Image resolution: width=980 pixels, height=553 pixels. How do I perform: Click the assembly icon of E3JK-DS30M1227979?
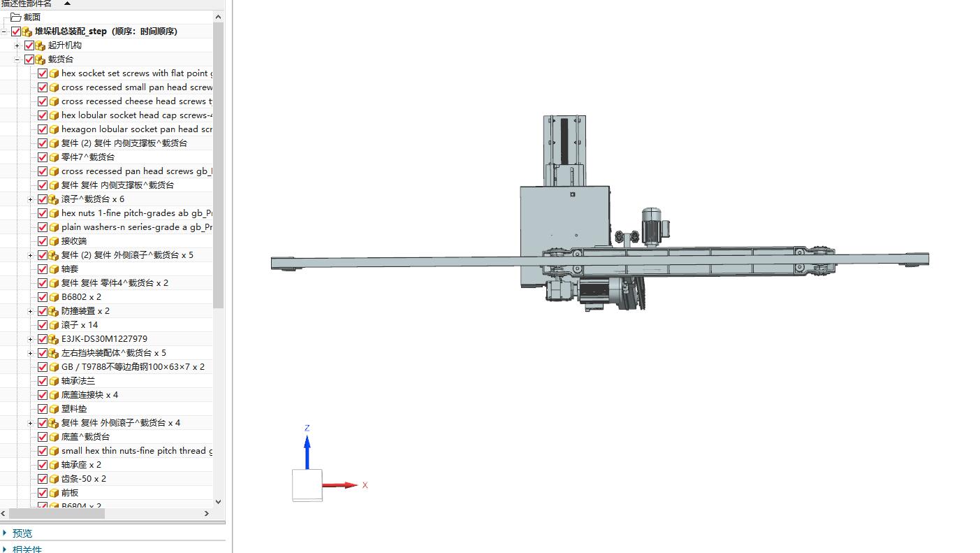(x=54, y=339)
